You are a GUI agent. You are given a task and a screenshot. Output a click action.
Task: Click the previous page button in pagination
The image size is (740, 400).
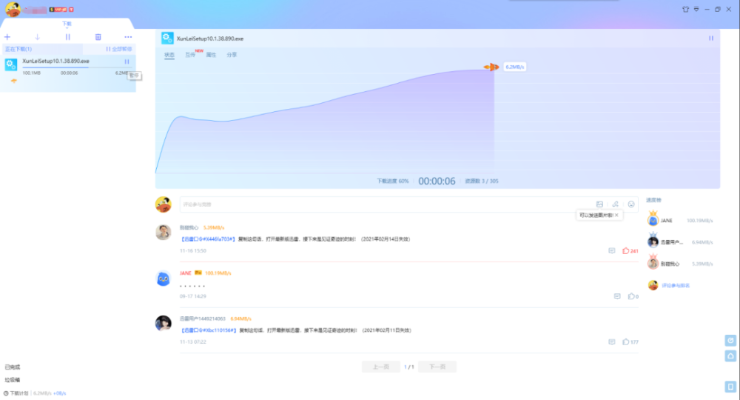coord(380,367)
